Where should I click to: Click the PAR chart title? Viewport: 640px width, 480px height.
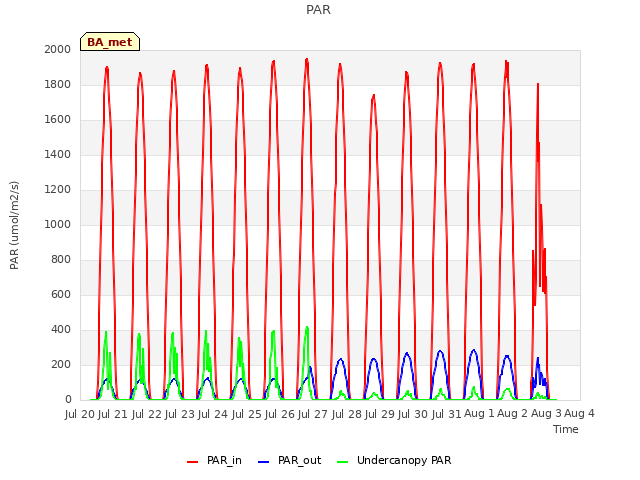(x=318, y=9)
